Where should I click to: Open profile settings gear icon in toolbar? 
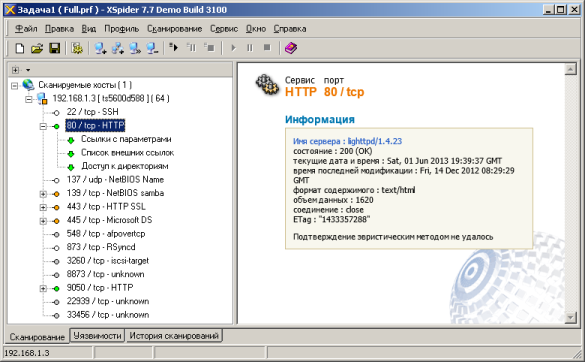(x=77, y=48)
